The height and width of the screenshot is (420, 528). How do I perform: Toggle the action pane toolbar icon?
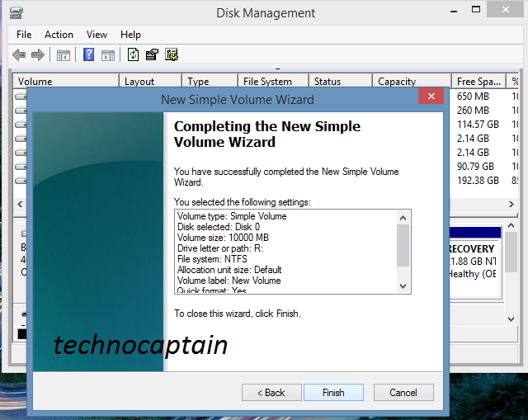[x=108, y=55]
